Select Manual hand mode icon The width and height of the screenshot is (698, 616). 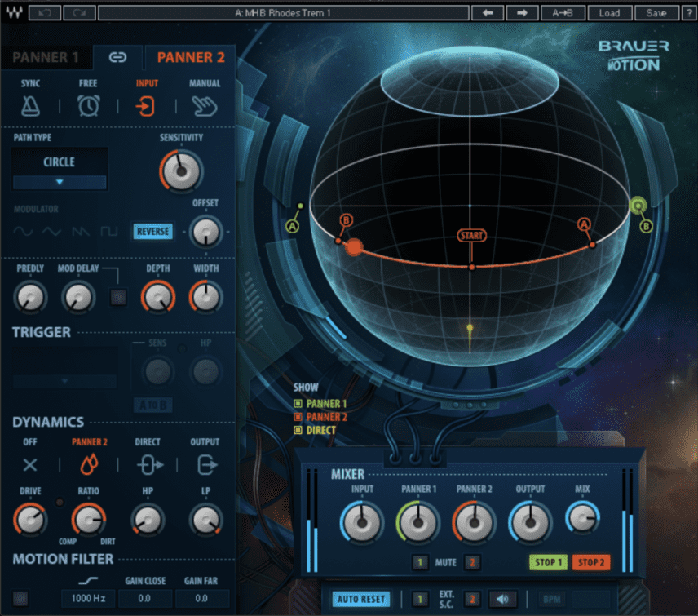coord(205,107)
